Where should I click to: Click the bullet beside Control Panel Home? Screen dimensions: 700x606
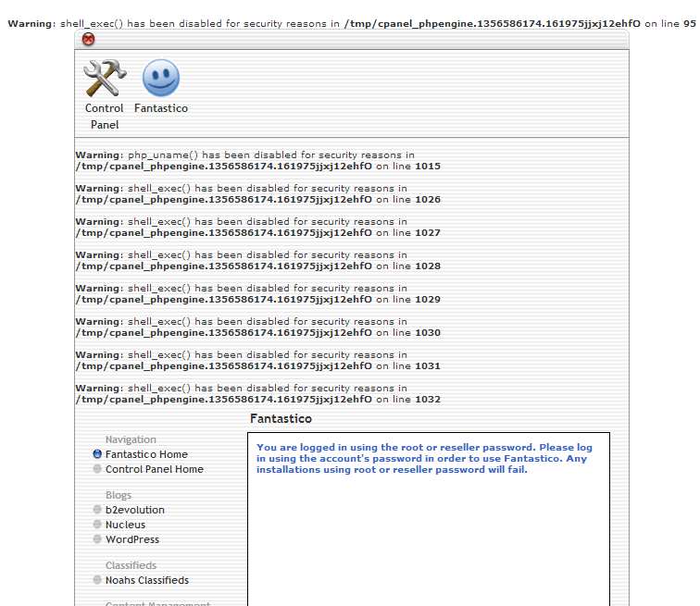(97, 469)
